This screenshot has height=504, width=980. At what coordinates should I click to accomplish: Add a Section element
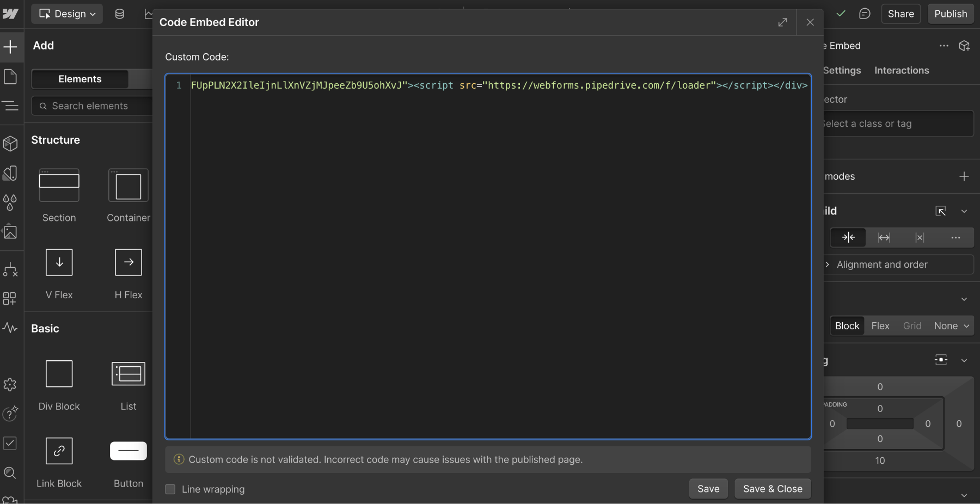click(59, 195)
